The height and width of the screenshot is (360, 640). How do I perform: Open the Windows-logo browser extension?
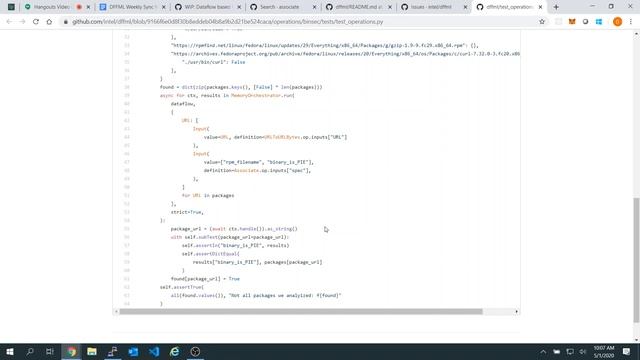[599, 22]
